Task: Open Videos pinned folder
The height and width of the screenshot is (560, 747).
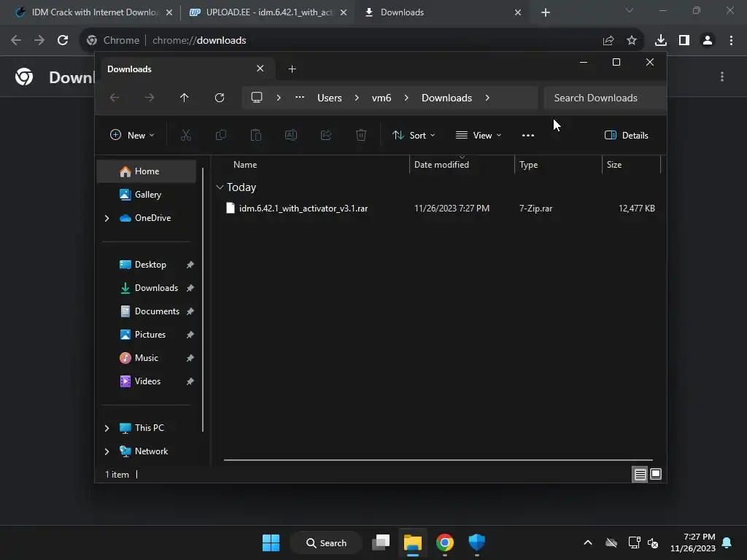Action: tap(147, 381)
